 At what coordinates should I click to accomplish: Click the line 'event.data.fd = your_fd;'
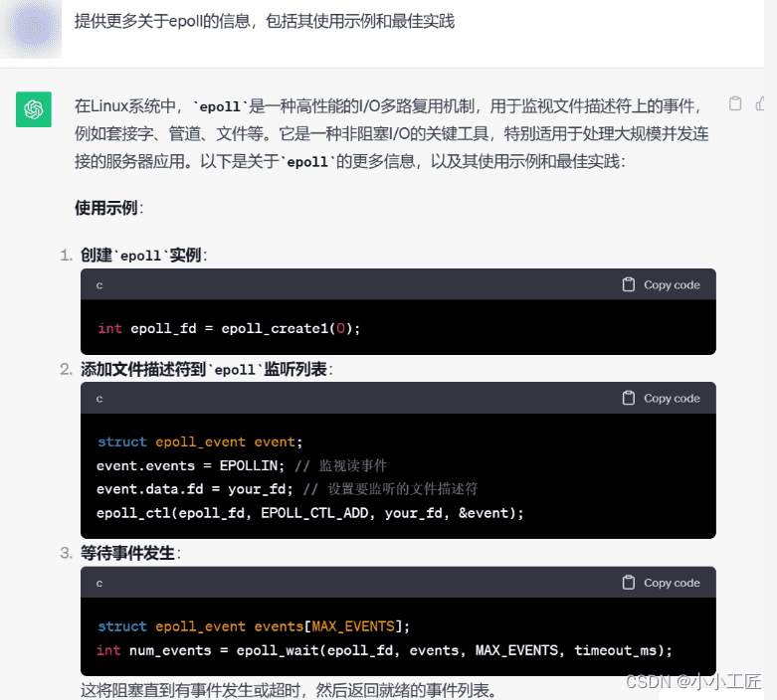click(x=195, y=489)
